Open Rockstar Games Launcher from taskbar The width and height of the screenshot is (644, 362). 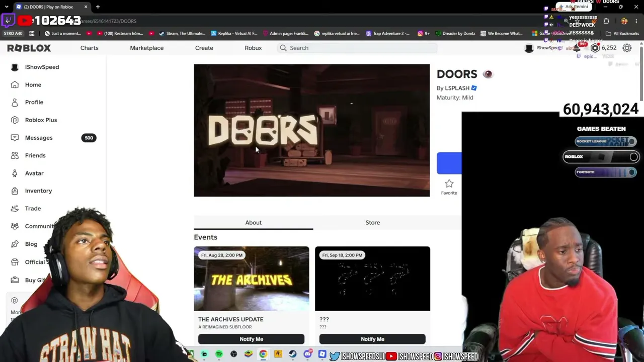pyautogui.click(x=278, y=354)
